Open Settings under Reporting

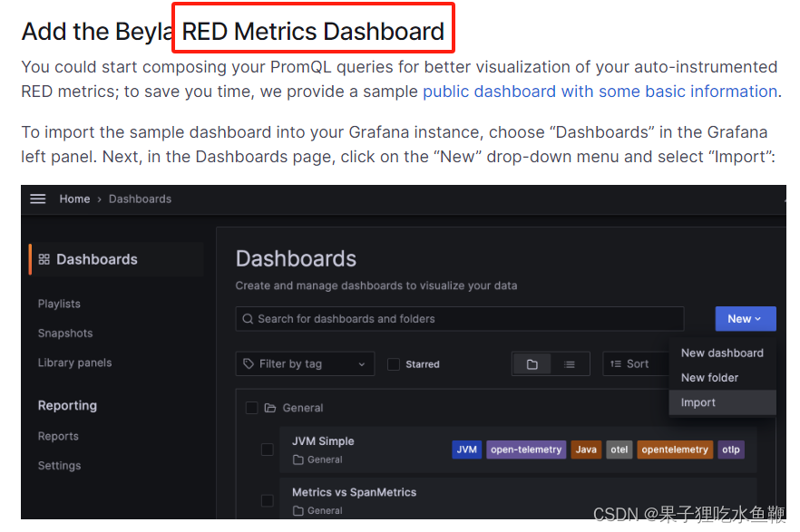pyautogui.click(x=59, y=466)
